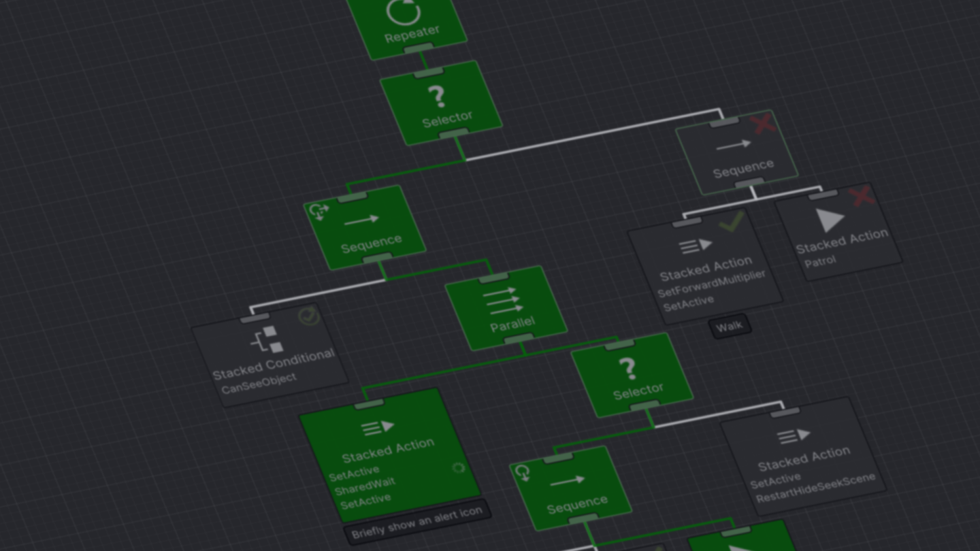The width and height of the screenshot is (980, 551).
Task: Click the running spinner next to SharedWait
Action: point(459,468)
